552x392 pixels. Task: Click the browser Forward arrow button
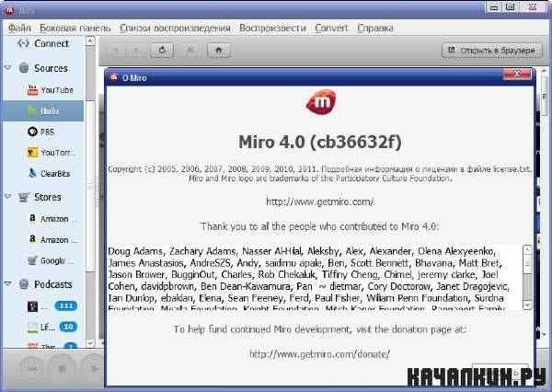(136, 51)
